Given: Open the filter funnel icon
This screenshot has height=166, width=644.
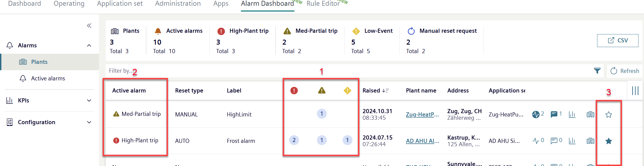Looking at the screenshot, I should tap(597, 71).
